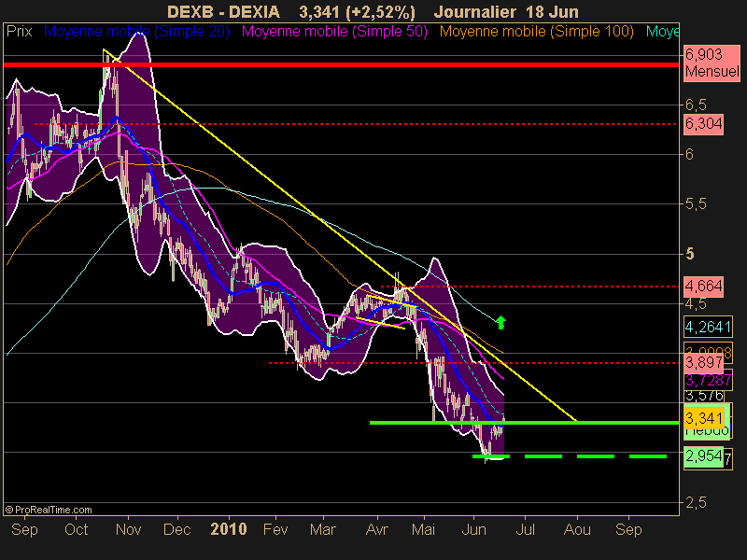Select the 6,903 Mensuel price tag
The image size is (747, 560).
pyautogui.click(x=712, y=63)
